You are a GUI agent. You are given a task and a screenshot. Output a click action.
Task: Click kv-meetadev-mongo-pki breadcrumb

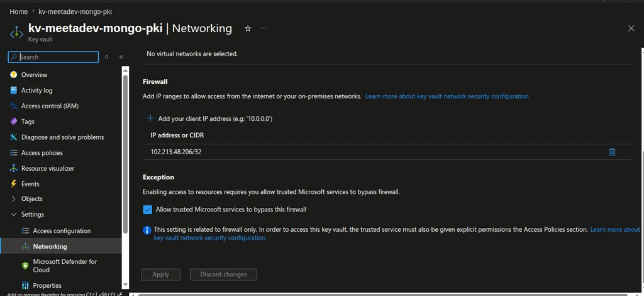pos(75,12)
